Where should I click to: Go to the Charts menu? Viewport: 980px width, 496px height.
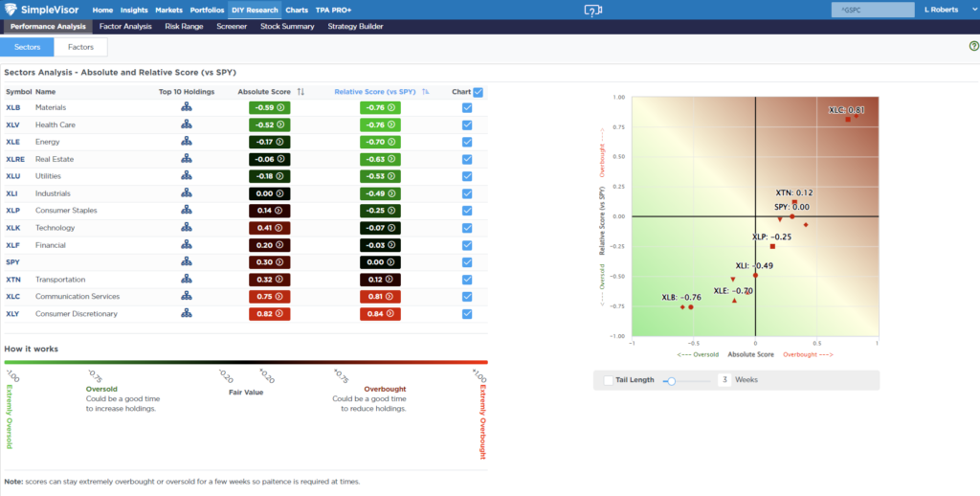click(297, 10)
